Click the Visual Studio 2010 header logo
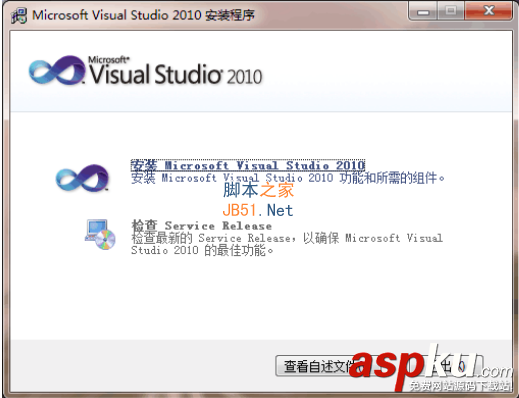This screenshot has width=519, height=398. point(146,71)
